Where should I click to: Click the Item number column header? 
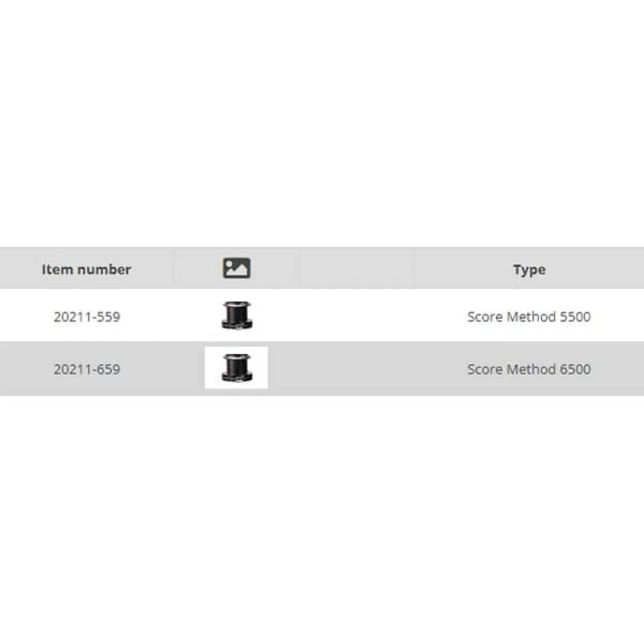pyautogui.click(x=86, y=269)
